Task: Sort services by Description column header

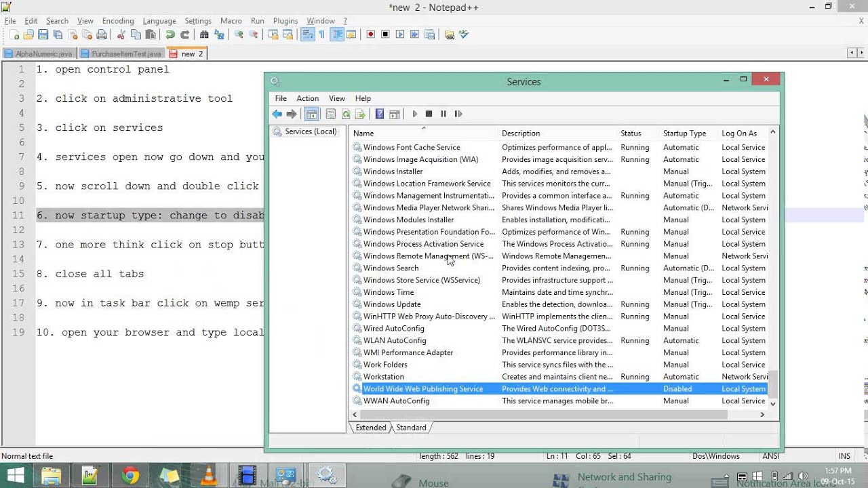Action: tap(557, 134)
